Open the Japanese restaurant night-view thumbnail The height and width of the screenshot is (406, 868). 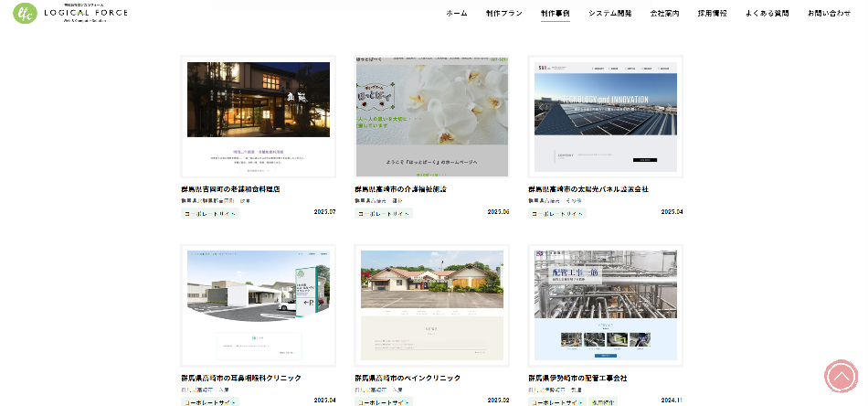point(258,117)
